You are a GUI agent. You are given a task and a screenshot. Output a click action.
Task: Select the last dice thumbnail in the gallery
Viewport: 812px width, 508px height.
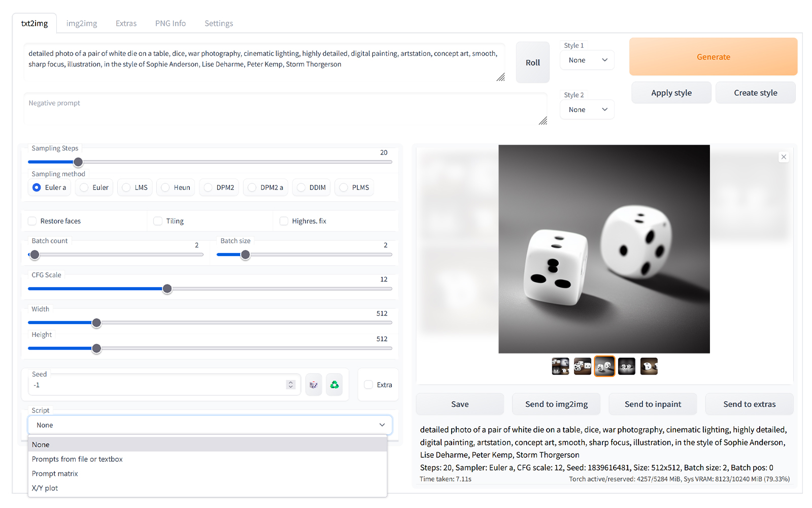point(649,366)
